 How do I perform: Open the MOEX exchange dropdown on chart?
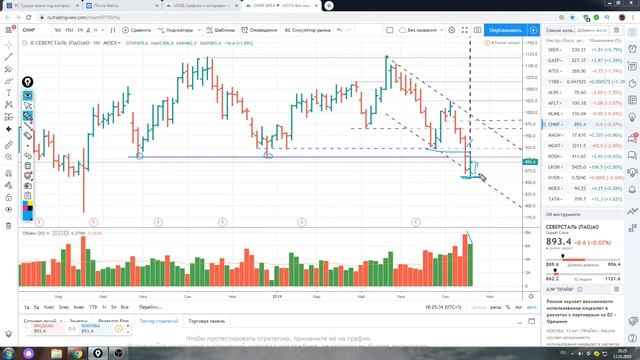click(112, 43)
